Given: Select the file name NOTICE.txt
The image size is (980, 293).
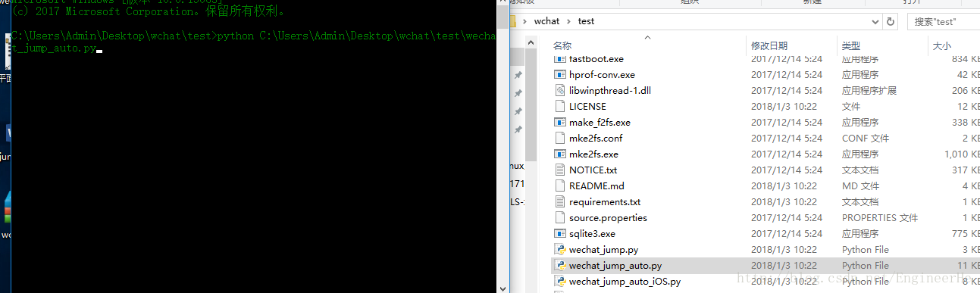Looking at the screenshot, I should click(593, 170).
